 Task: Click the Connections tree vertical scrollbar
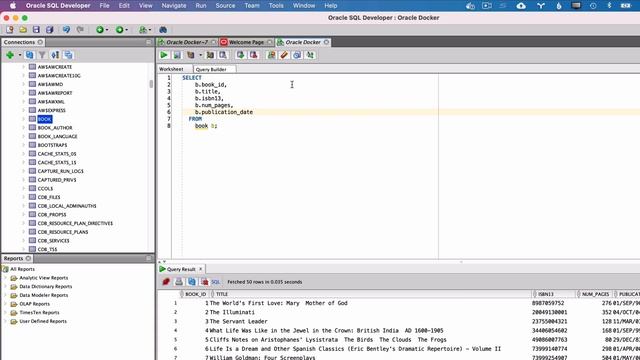tap(151, 84)
